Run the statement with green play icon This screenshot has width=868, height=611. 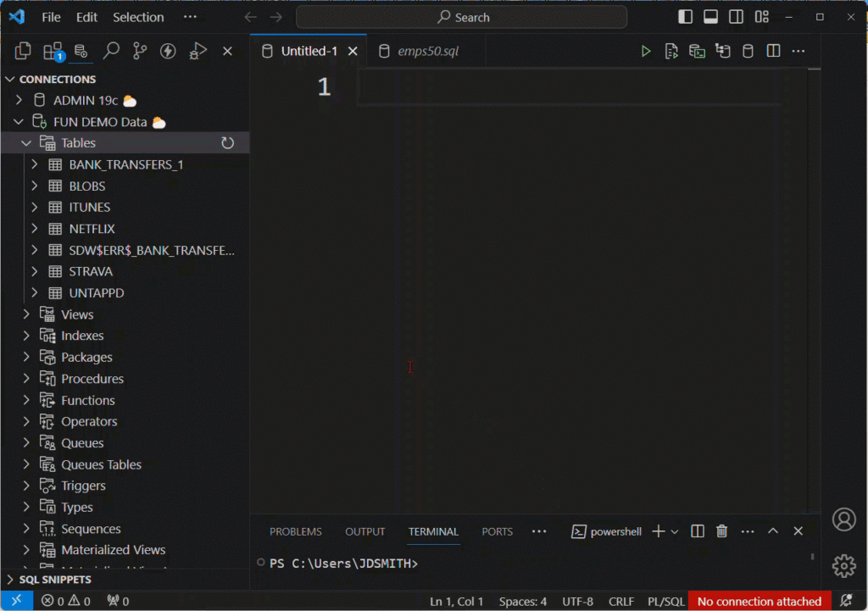[x=646, y=52]
